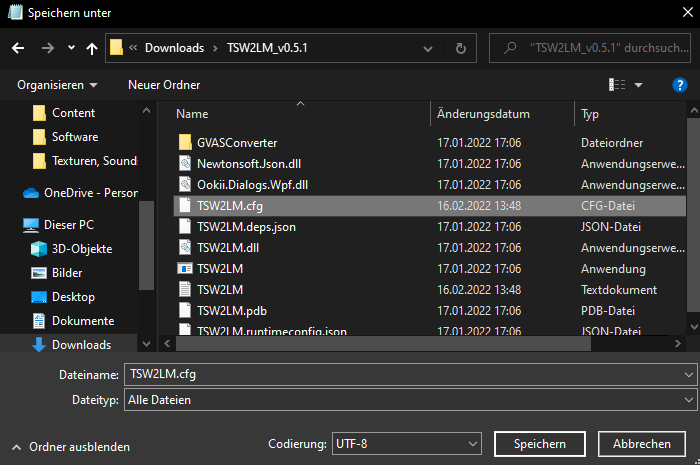Image resolution: width=700 pixels, height=465 pixels.
Task: Select the GVASConverter folder icon
Action: click(x=184, y=143)
